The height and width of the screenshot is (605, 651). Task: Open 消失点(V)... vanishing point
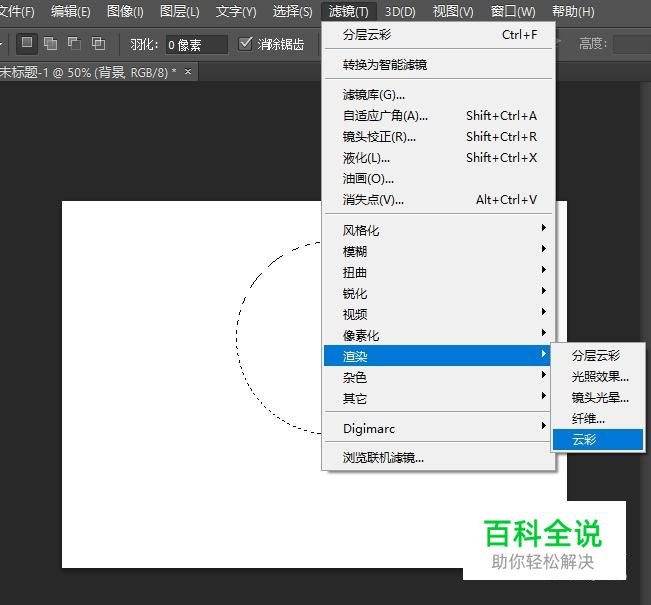click(438, 200)
